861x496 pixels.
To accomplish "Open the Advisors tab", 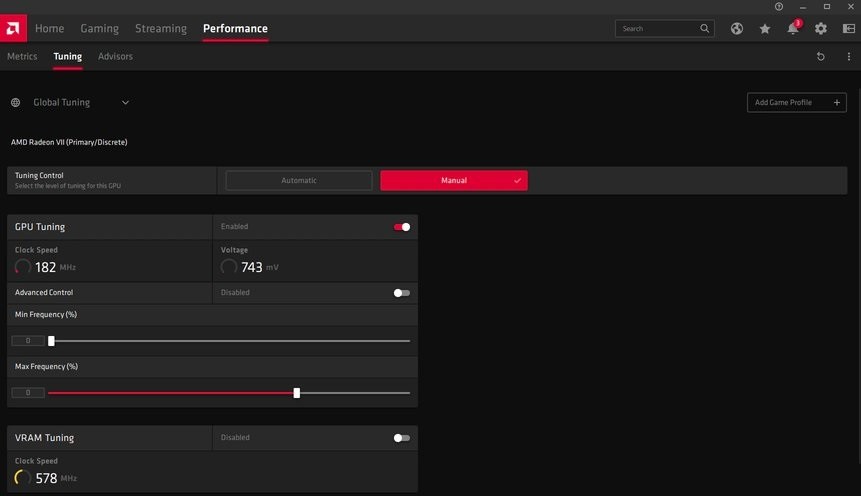I will coord(115,57).
